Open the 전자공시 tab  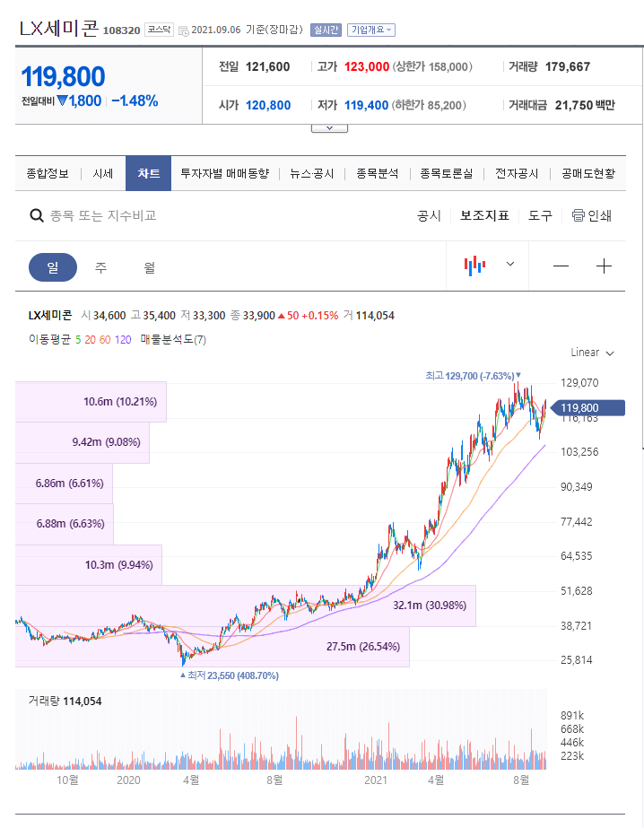(517, 174)
